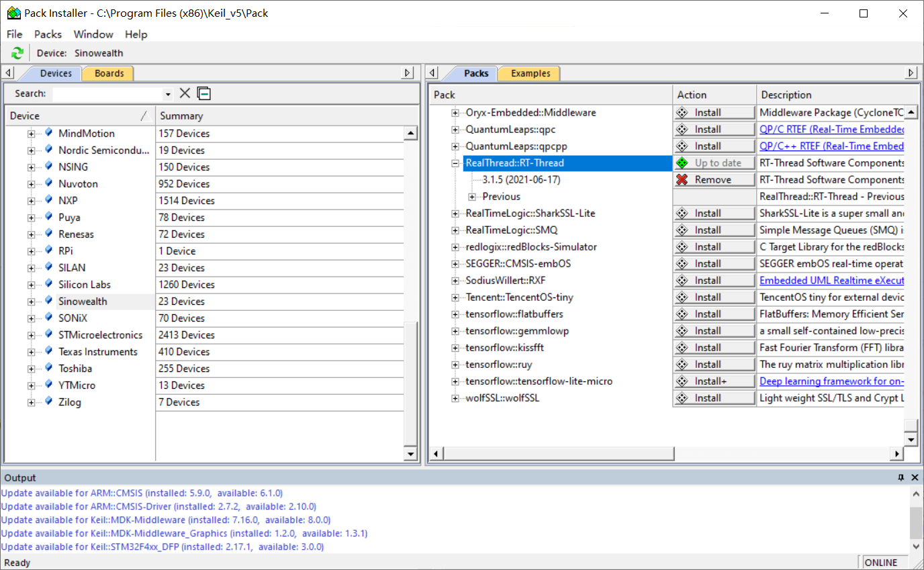Open the QP/C RTEF description link
The height and width of the screenshot is (570, 924).
[x=831, y=129]
